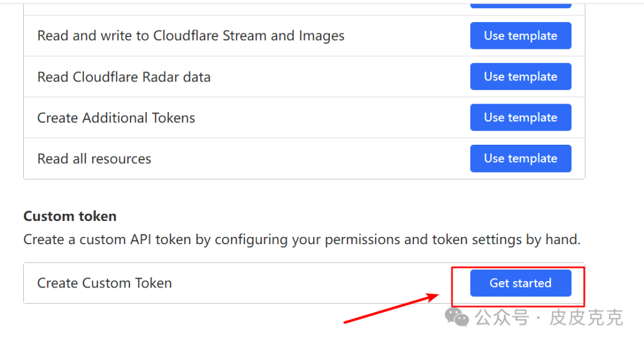Viewport: 644px width, 343px height.
Task: Click the bold 'Custom token' section heading
Action: click(x=70, y=216)
